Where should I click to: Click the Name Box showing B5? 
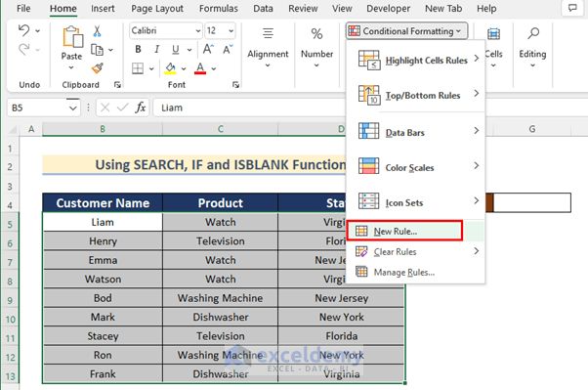tap(37, 108)
